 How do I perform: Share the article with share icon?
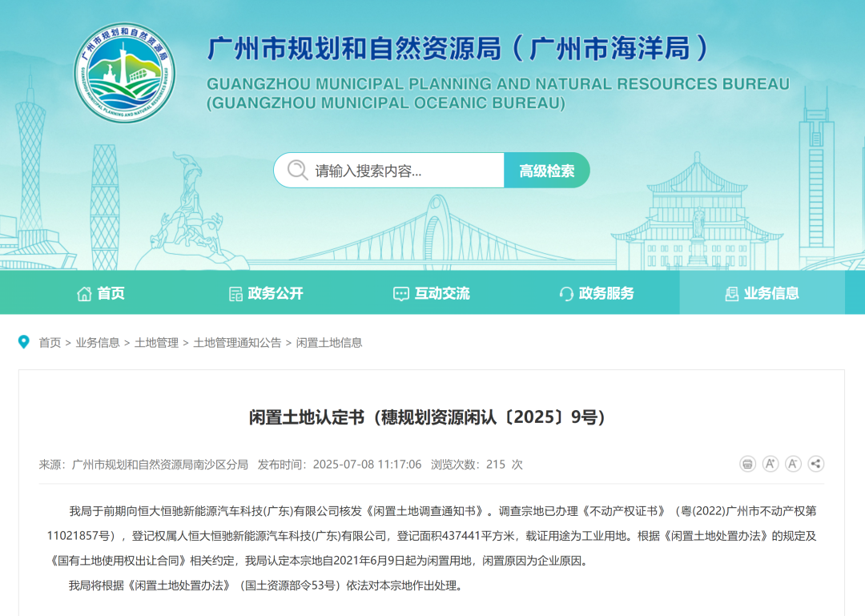pos(816,464)
